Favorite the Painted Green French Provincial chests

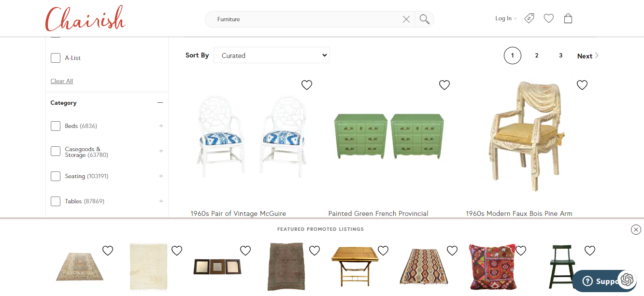pos(444,85)
